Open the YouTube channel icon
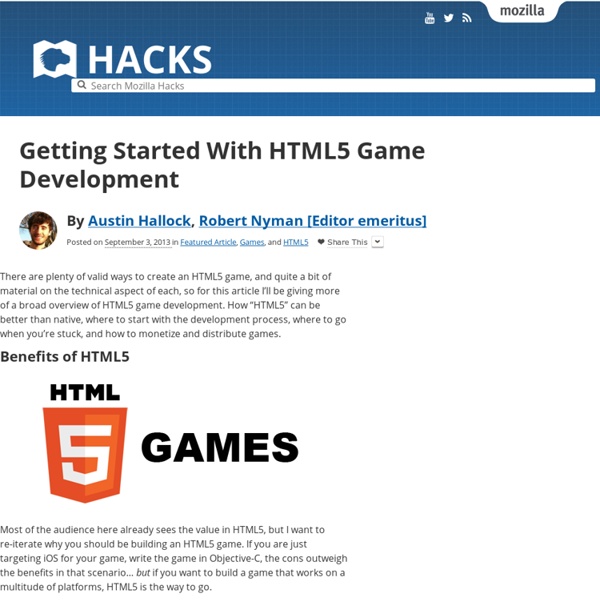600x600 pixels. point(429,18)
